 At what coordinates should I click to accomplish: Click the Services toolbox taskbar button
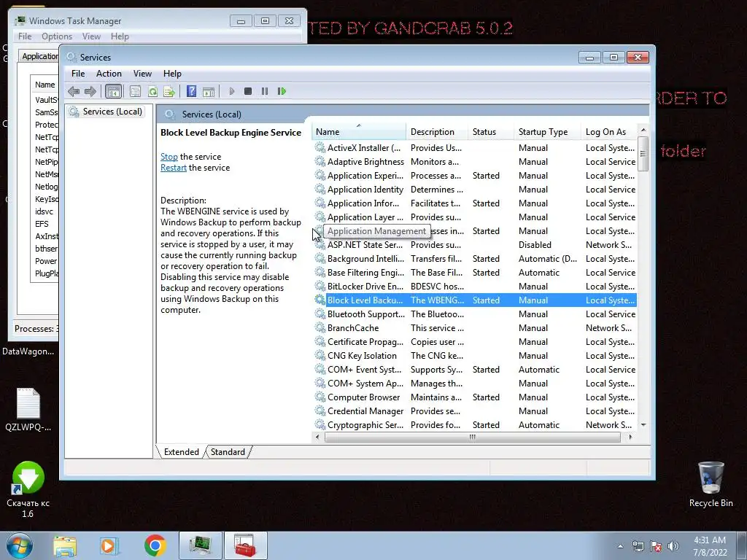point(245,545)
